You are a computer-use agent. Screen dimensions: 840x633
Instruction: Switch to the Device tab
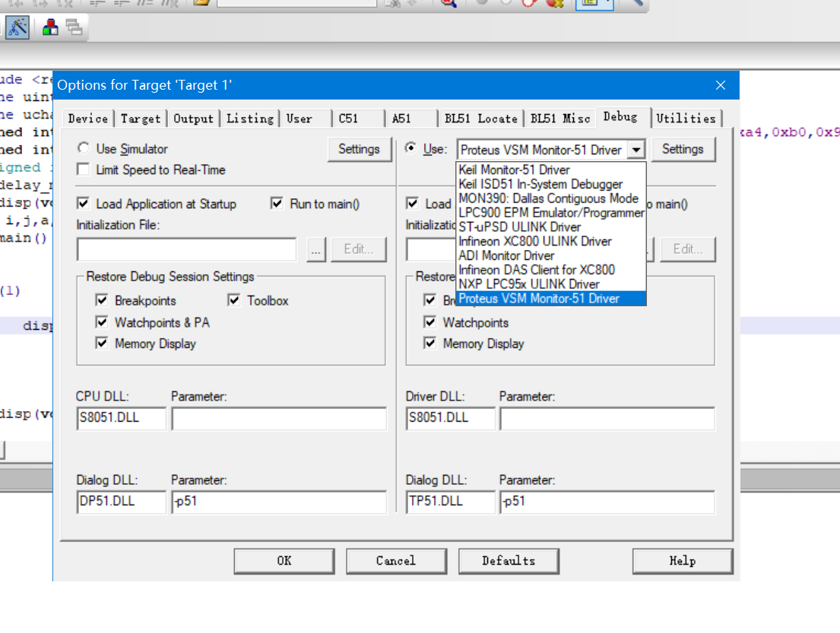coord(88,119)
